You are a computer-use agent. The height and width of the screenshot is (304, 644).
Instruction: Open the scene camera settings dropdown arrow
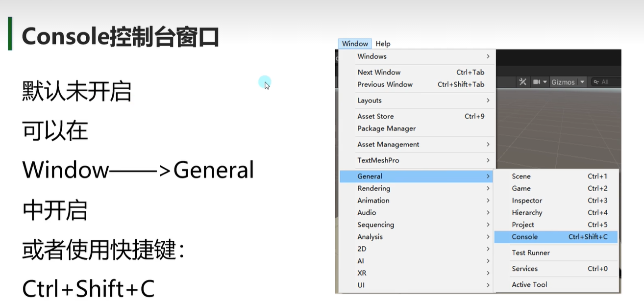pos(545,82)
